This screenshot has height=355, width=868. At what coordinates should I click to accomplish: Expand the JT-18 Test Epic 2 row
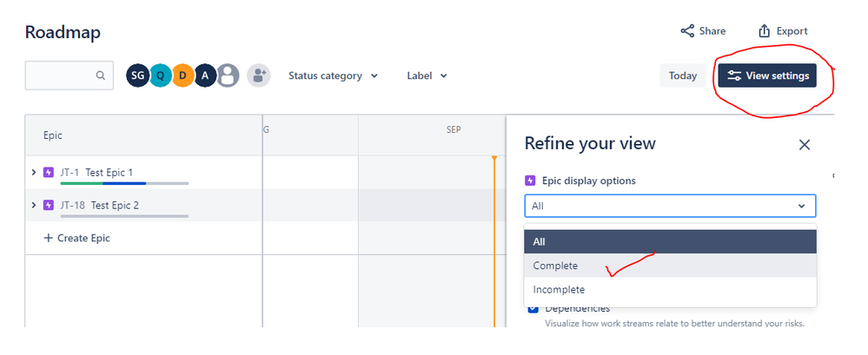click(34, 206)
